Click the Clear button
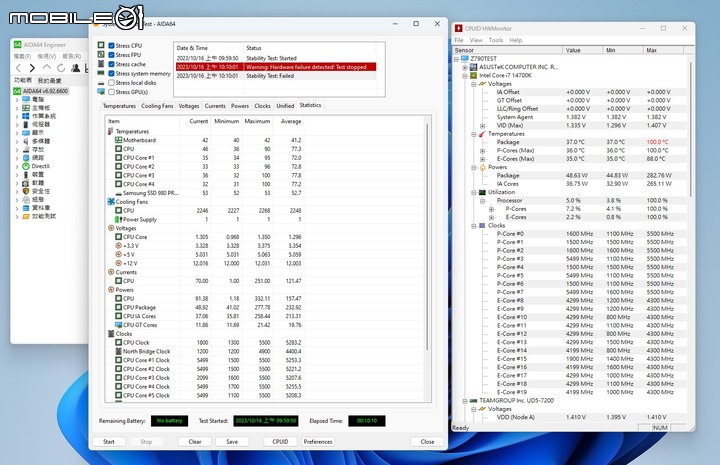Viewport: 720px width, 465px height. coord(195,442)
